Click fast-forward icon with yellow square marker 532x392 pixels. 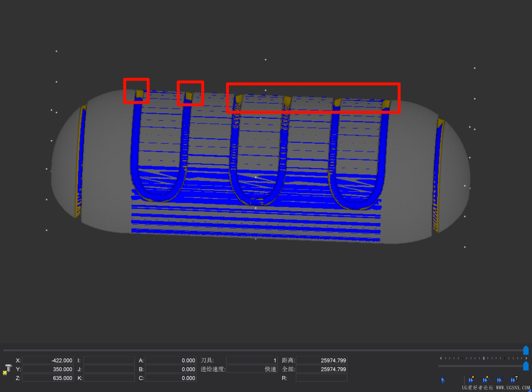(471, 380)
